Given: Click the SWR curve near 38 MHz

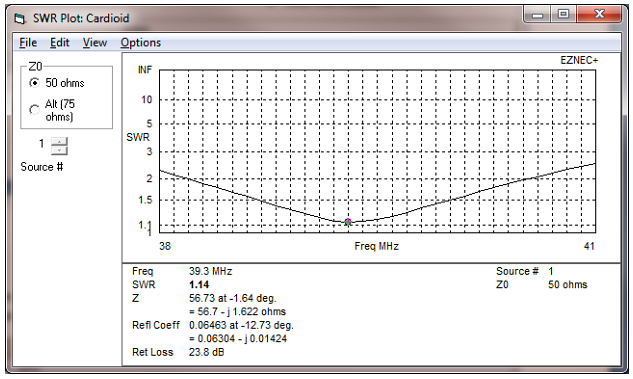Looking at the screenshot, I should 162,171.
